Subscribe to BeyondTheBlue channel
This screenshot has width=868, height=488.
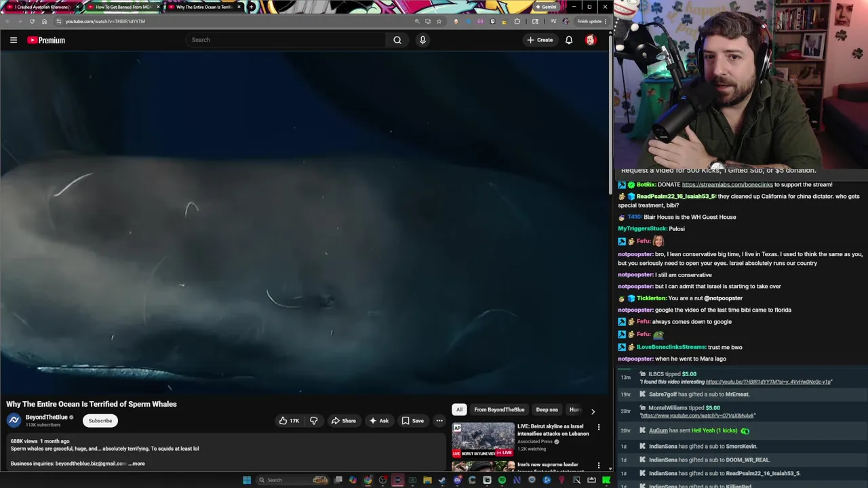[100, 421]
